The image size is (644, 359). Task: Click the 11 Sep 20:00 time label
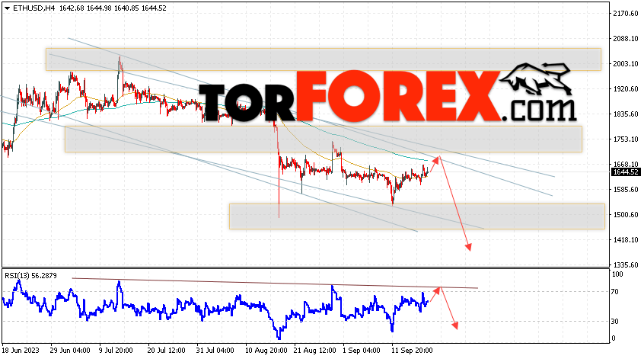[412, 351]
